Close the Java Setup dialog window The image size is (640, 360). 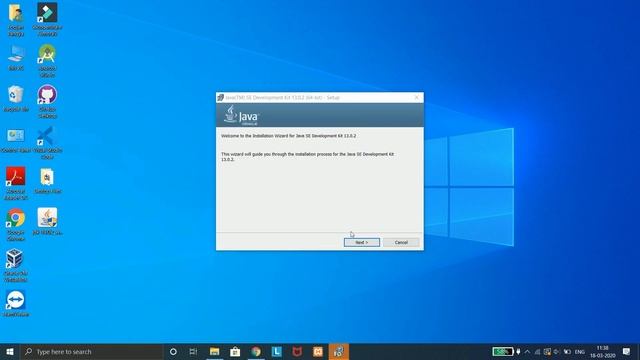(416, 98)
